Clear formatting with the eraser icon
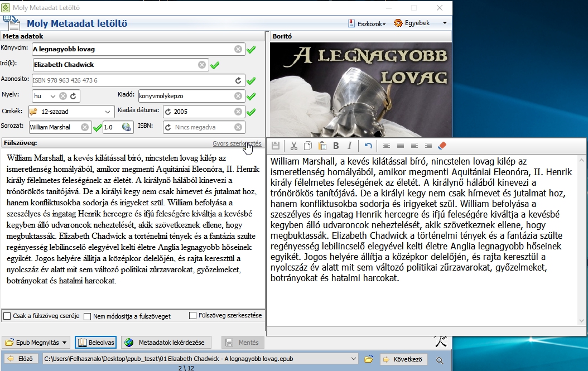Viewport: 588px width, 371px height. point(442,146)
